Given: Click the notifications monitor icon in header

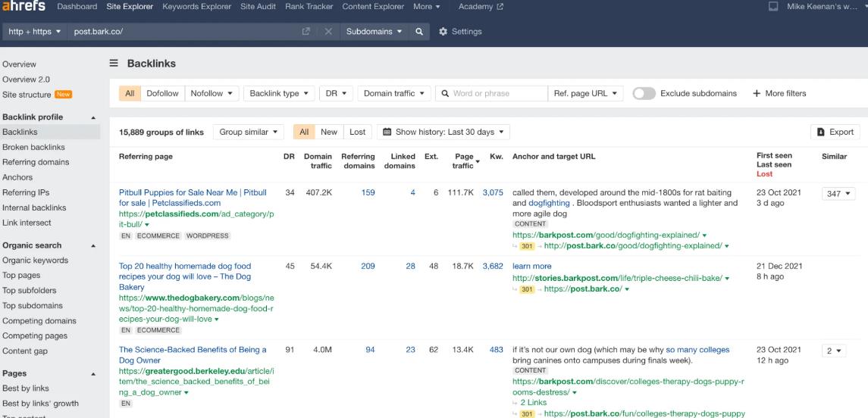Looking at the screenshot, I should [x=773, y=7].
